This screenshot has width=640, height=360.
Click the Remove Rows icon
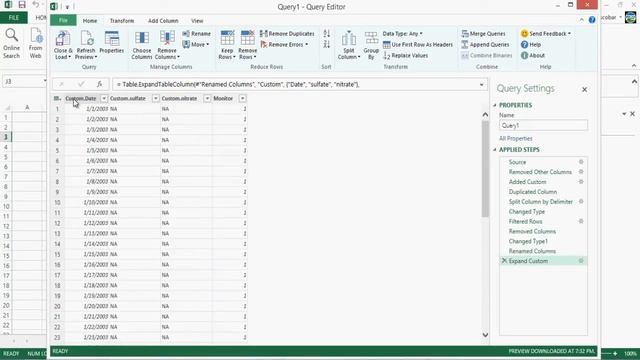coord(247,38)
